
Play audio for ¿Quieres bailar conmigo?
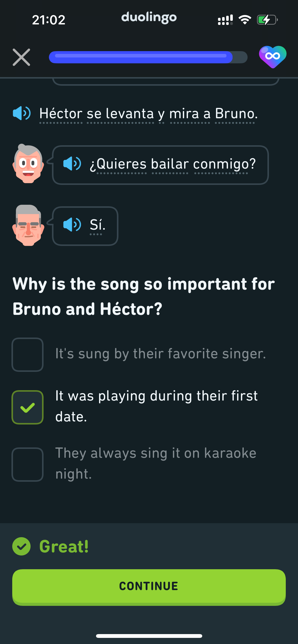[72, 164]
